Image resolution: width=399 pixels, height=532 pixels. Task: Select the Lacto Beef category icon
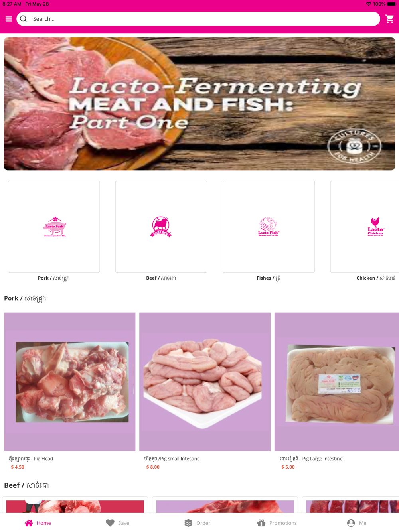pos(161,227)
